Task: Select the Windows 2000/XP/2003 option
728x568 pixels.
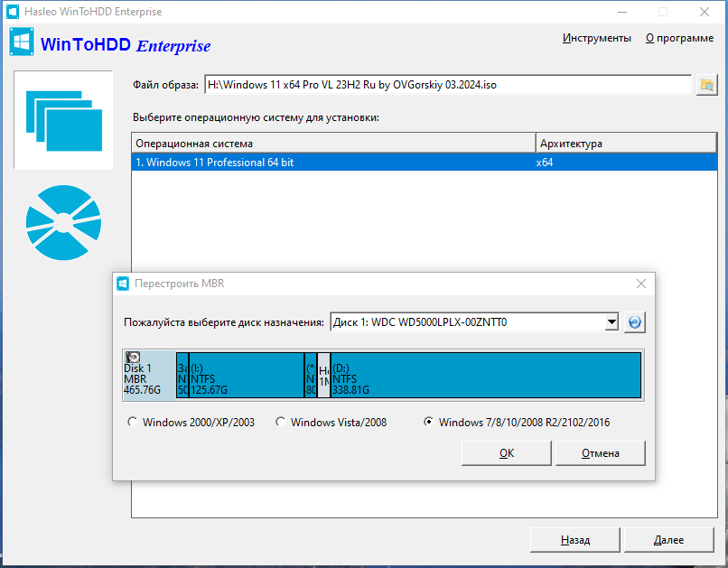Action: point(133,422)
